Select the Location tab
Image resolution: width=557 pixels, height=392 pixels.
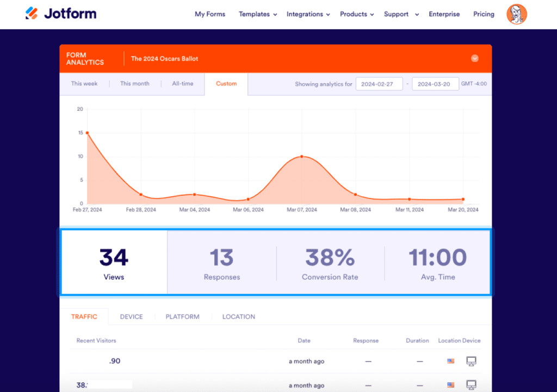(238, 316)
